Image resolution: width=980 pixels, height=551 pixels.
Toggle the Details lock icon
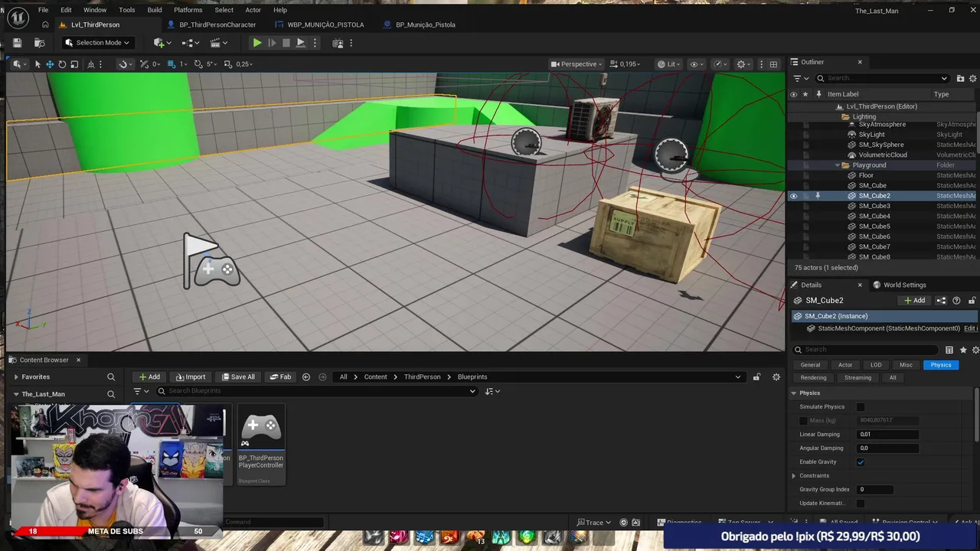(x=972, y=301)
